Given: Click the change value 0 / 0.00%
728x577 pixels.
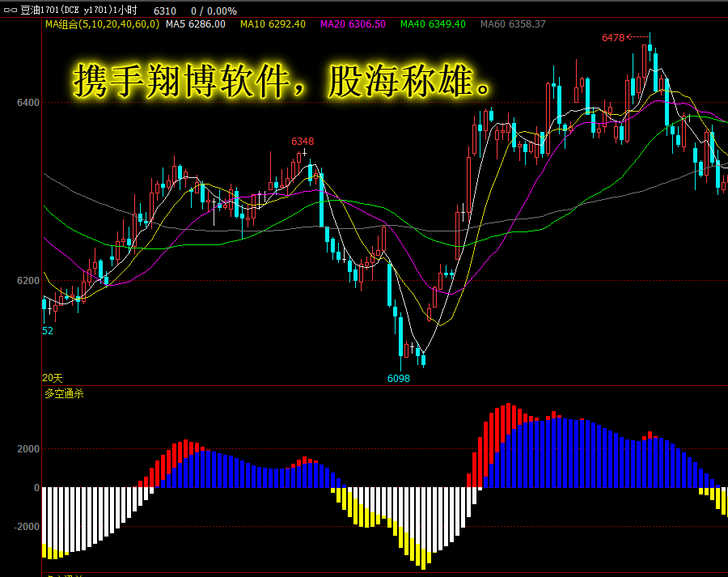Looking at the screenshot, I should point(214,11).
